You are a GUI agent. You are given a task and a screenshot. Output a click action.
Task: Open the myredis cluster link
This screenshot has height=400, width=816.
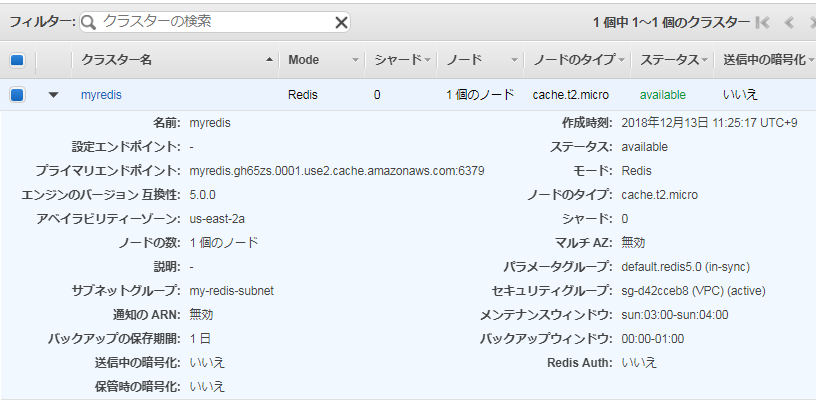[101, 95]
